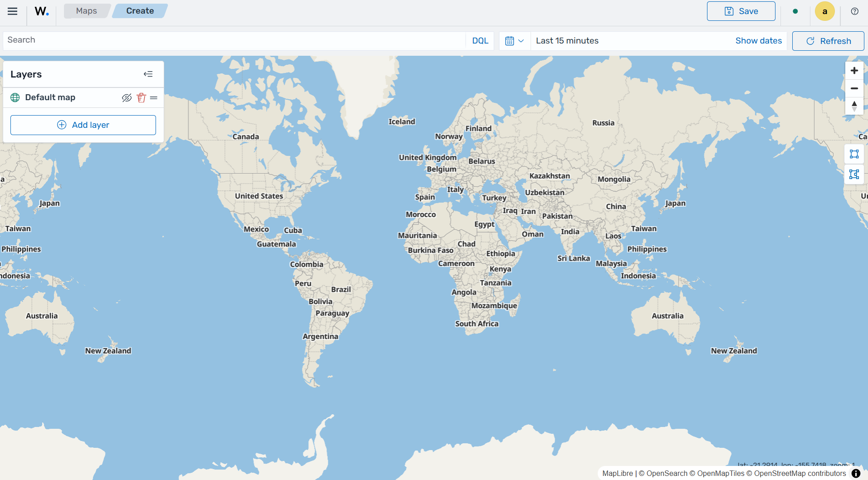Grab the Default map reorder handle

tap(154, 97)
